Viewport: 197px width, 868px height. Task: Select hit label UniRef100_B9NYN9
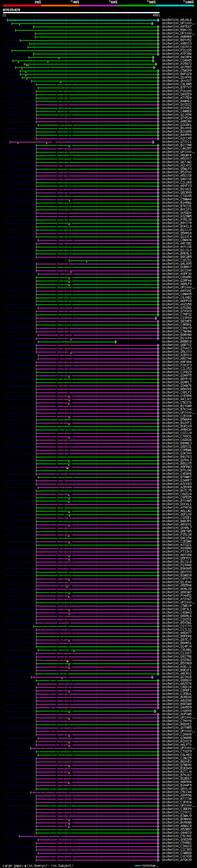(177, 335)
